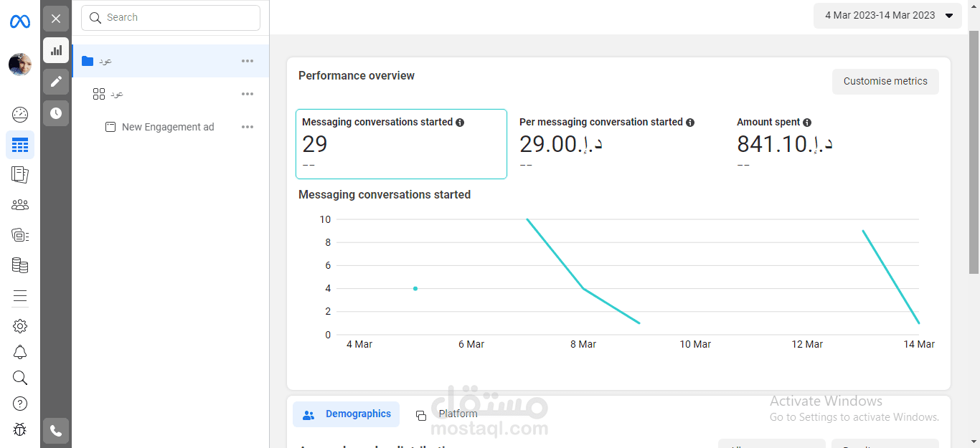The image size is (980, 448).
Task: Close the side pane with X button
Action: coord(56,19)
